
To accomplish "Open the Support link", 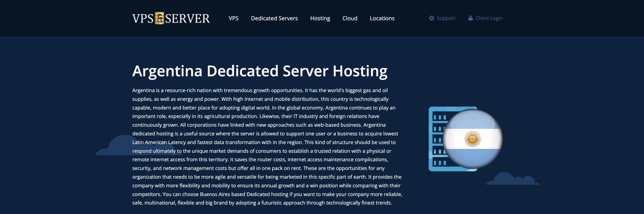I will coord(446,18).
